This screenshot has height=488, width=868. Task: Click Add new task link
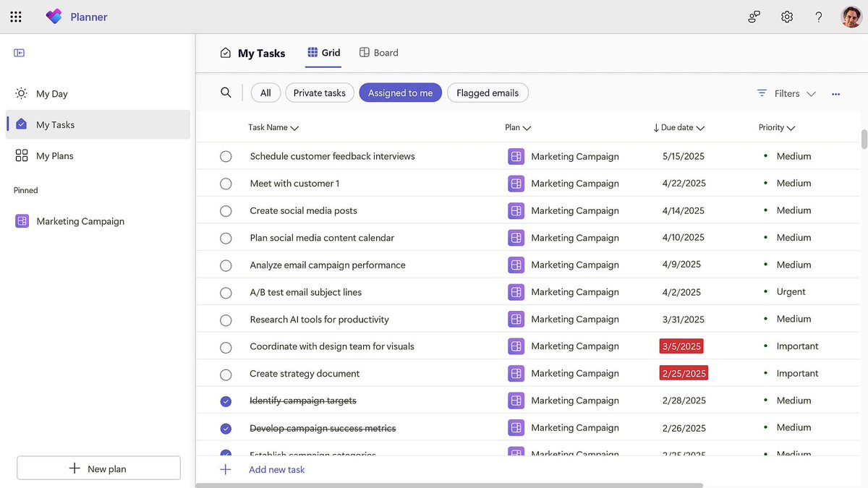276,470
